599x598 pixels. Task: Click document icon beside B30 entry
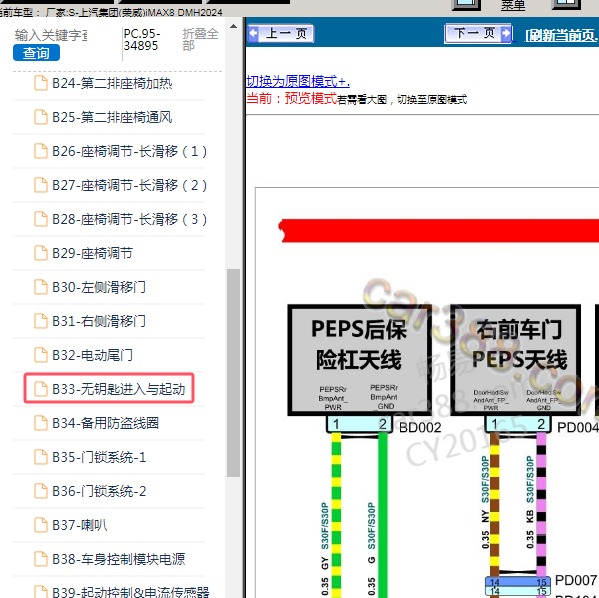tap(41, 287)
